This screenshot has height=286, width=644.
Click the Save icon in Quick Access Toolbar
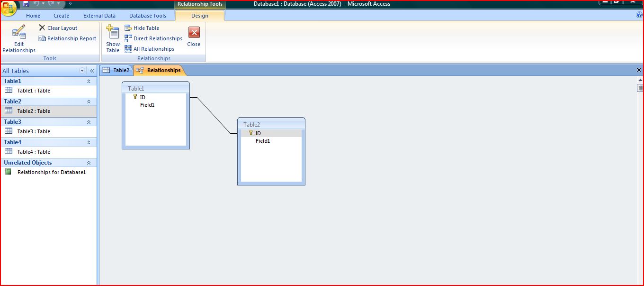click(26, 4)
